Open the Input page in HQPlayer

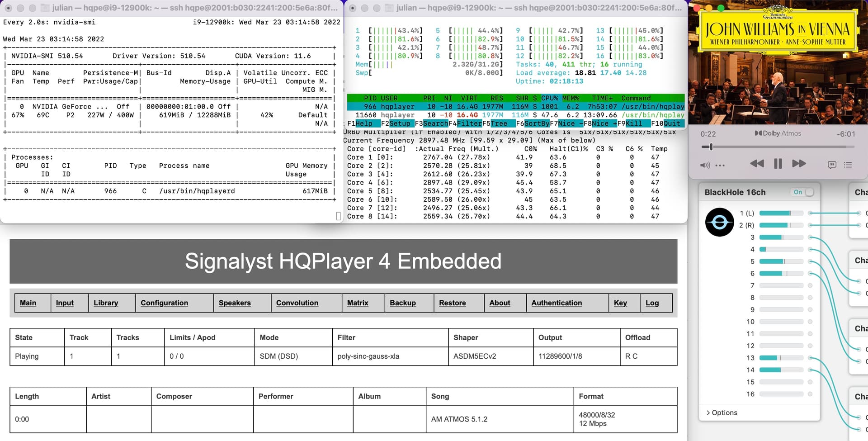65,303
